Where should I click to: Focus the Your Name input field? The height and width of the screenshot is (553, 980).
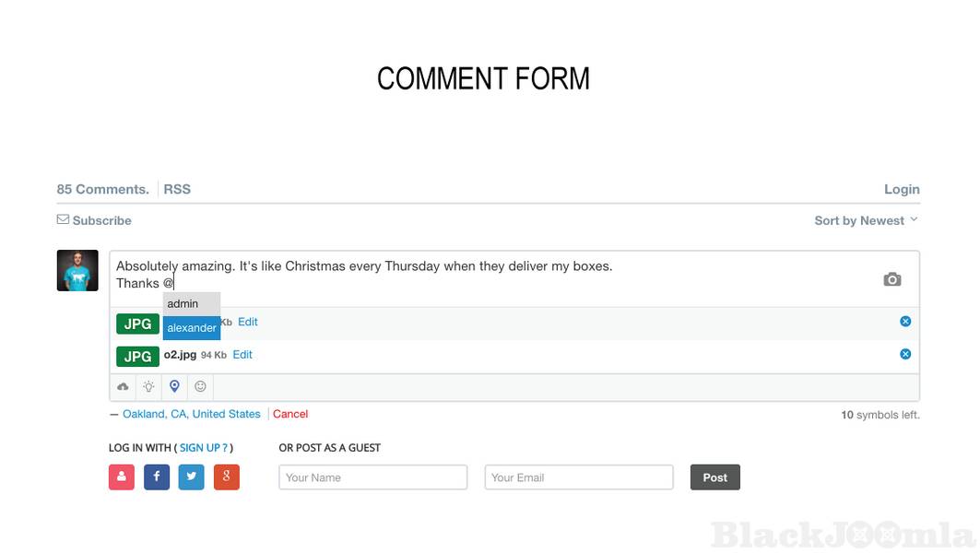pyautogui.click(x=372, y=477)
